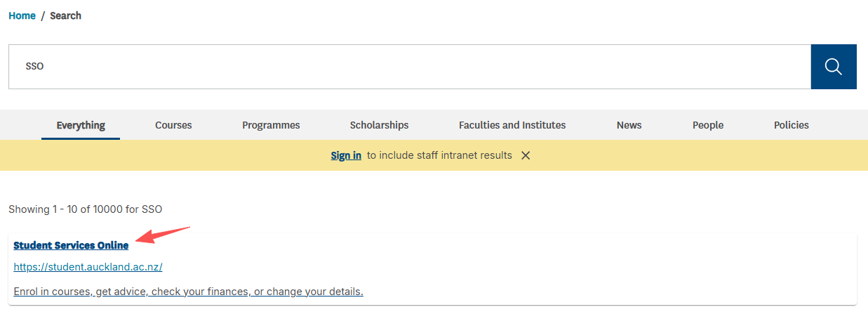
Task: Open the Programmes tab
Action: (x=271, y=125)
